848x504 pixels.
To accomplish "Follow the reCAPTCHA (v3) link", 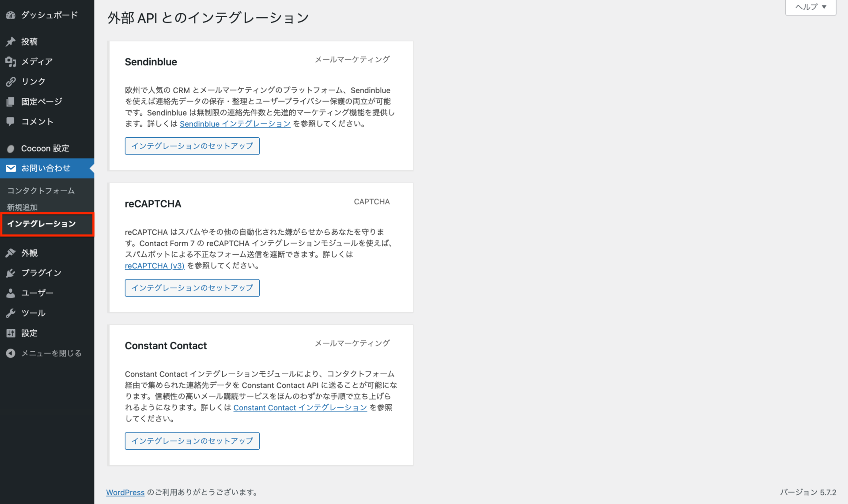I will pyautogui.click(x=155, y=266).
